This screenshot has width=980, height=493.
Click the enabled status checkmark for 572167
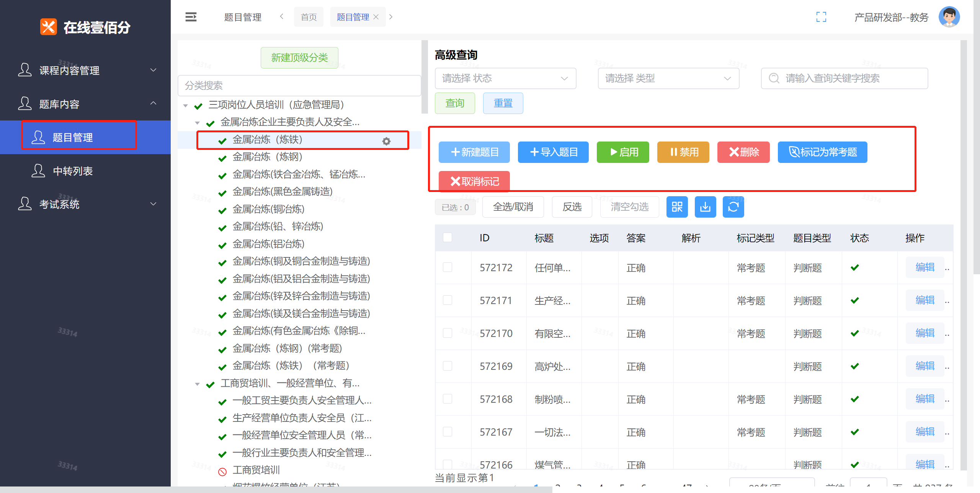coord(854,432)
